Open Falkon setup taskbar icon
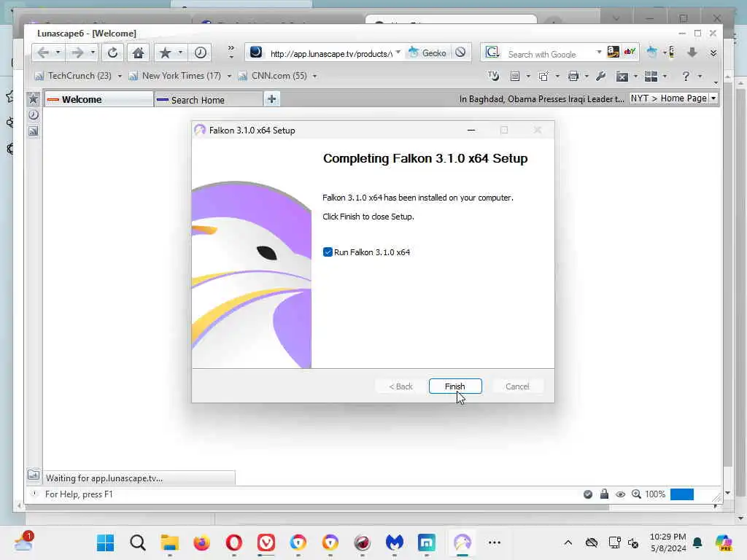The height and width of the screenshot is (560, 747). 462,542
